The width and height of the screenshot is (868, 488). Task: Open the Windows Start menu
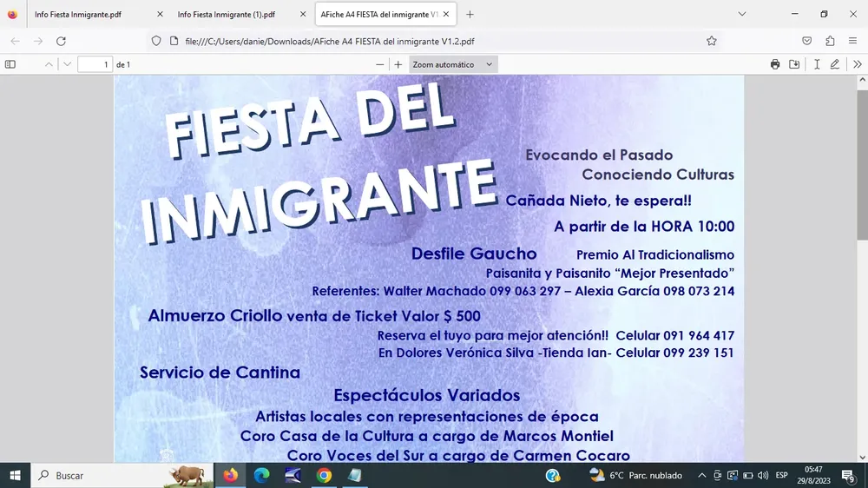(x=15, y=475)
